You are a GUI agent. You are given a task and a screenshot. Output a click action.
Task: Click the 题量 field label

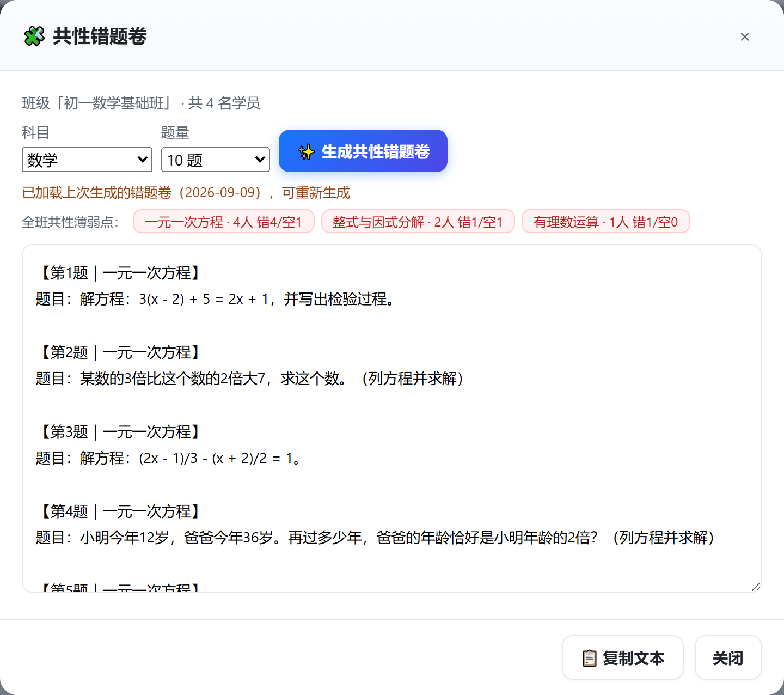[x=175, y=132]
